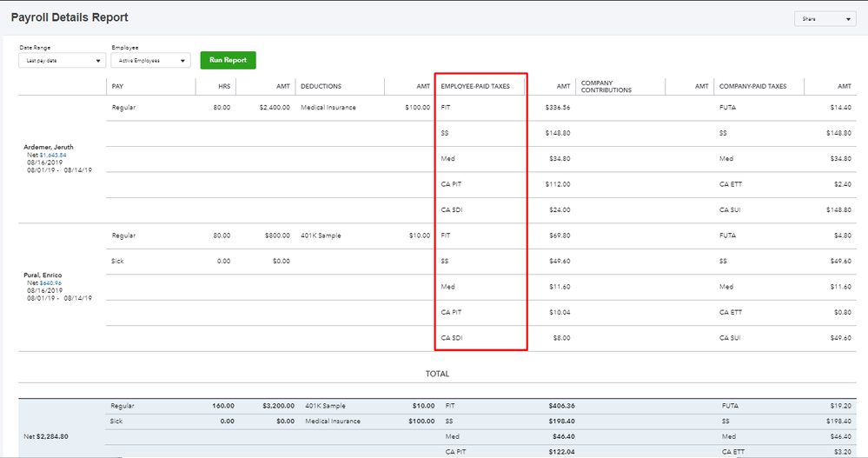Click Ardemer's CA SUI company tax label
868x458 pixels.
pos(730,210)
